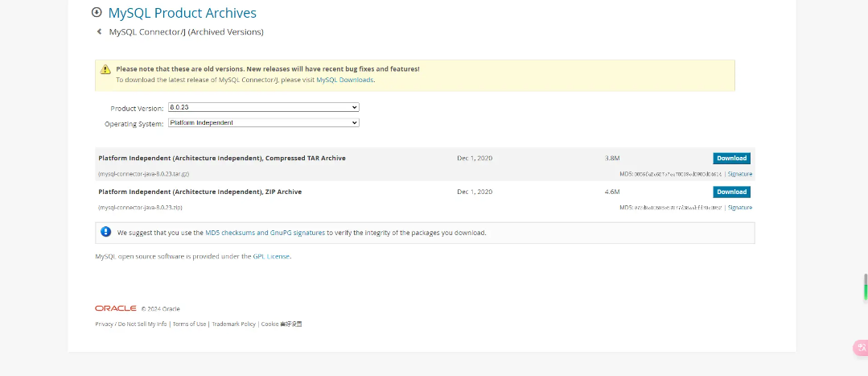This screenshot has width=868, height=376.
Task: Open the Operating System dropdown
Action: tap(264, 123)
